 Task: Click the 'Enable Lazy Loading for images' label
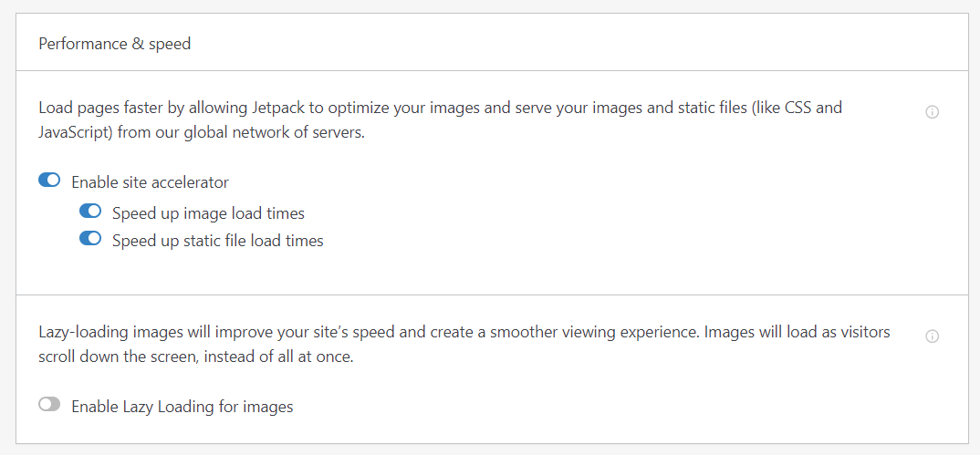click(x=182, y=407)
